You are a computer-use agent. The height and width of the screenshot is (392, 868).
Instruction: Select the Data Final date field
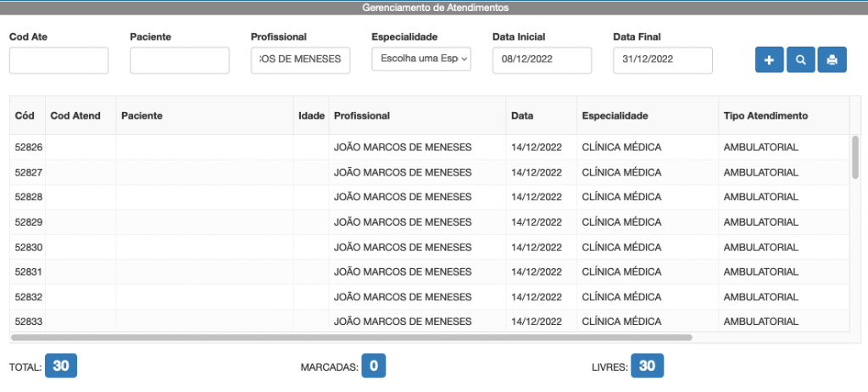point(662,60)
